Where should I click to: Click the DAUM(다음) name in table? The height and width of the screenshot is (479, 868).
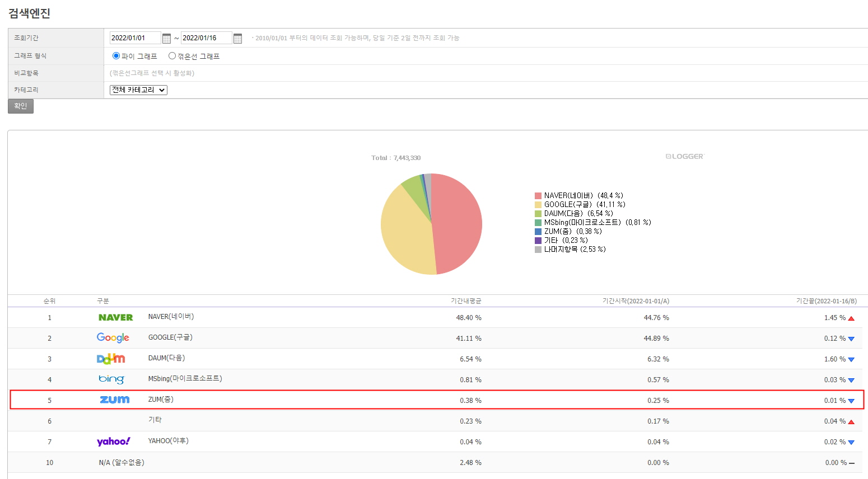[166, 358]
